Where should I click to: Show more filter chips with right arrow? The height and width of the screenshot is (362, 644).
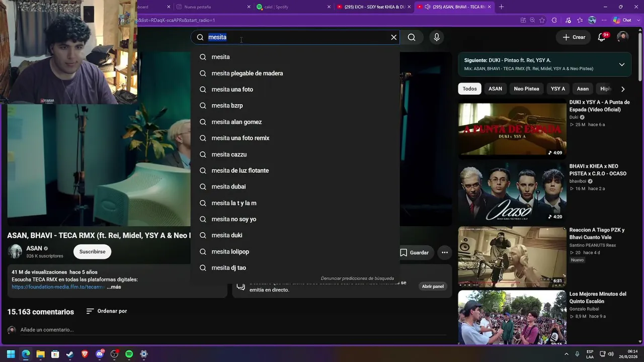coord(623,89)
